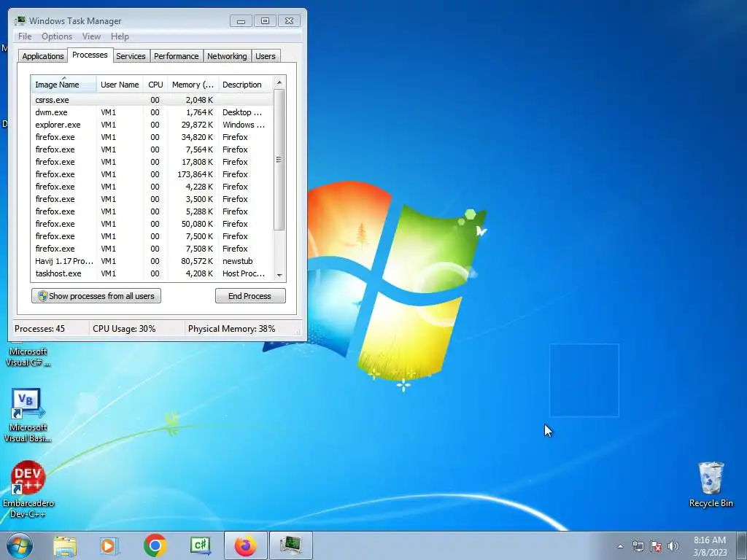
Task: Select the Embarcadero Dev-C++ desktop shortcut
Action: pos(28,489)
